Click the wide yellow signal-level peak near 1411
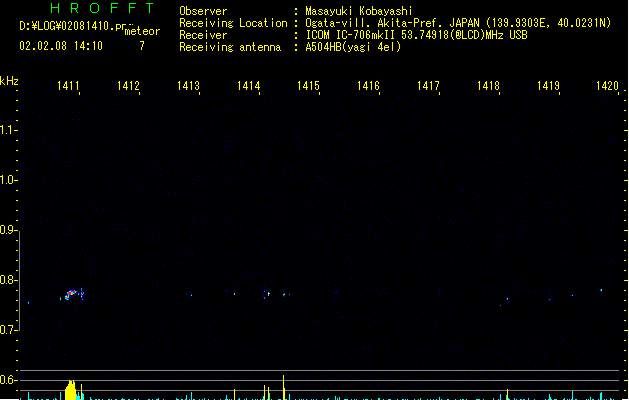 click(x=71, y=390)
